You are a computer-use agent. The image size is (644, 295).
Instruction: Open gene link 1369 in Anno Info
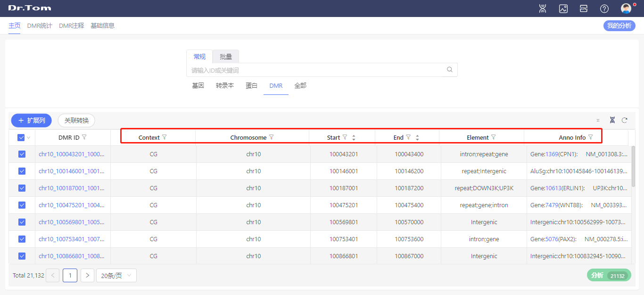(552, 154)
